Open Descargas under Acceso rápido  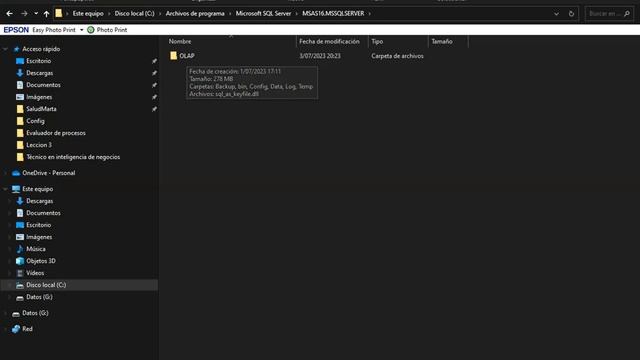pyautogui.click(x=40, y=73)
